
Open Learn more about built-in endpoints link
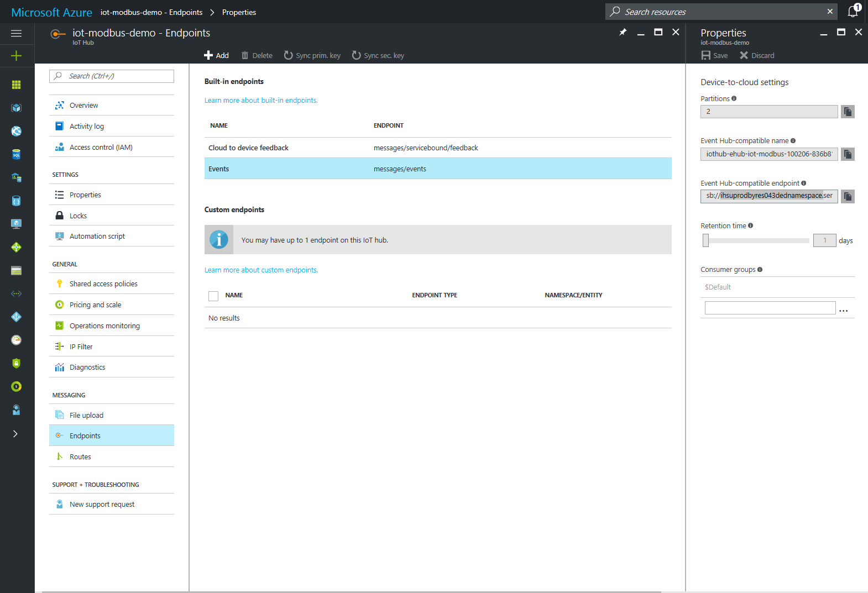261,101
